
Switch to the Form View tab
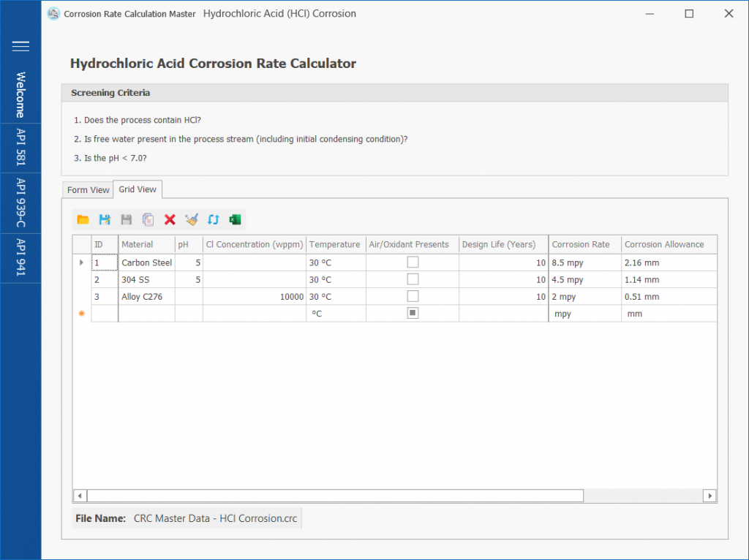88,190
